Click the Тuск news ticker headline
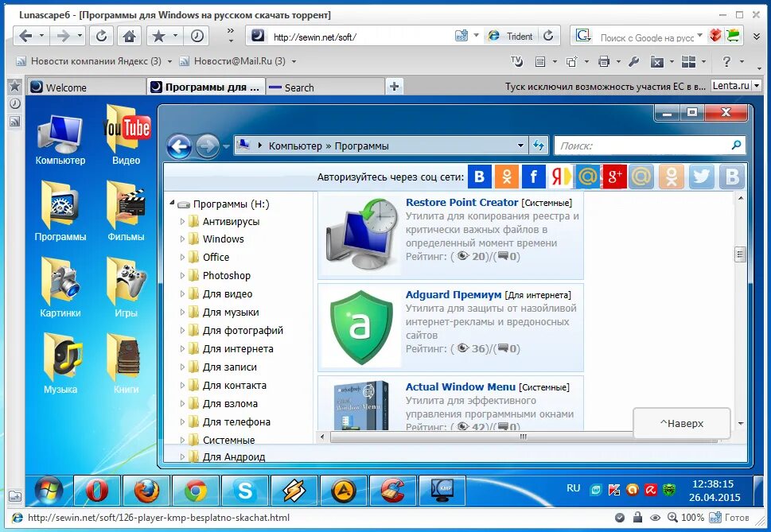This screenshot has width=771, height=532. [606, 87]
